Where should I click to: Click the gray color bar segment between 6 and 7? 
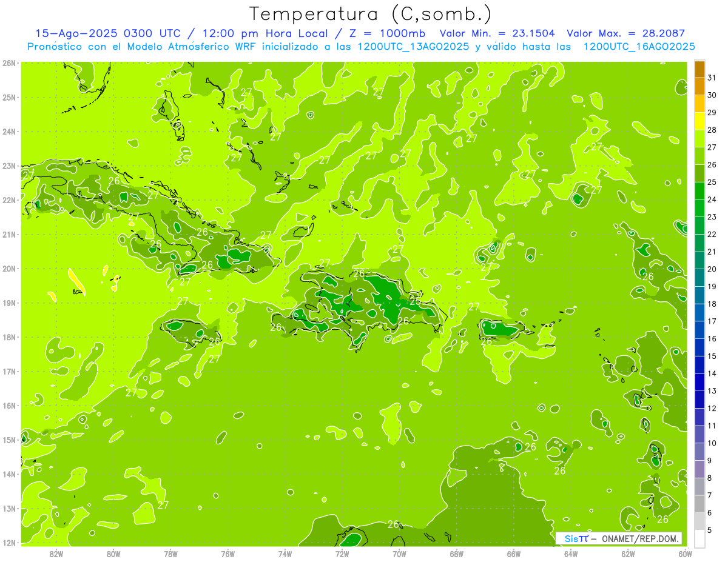point(699,504)
